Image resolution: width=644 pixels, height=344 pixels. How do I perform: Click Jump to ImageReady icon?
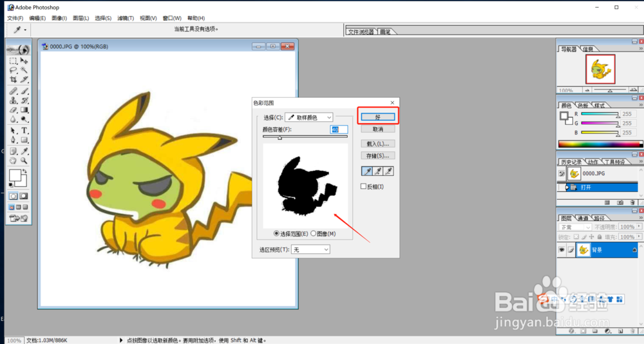[x=19, y=218]
